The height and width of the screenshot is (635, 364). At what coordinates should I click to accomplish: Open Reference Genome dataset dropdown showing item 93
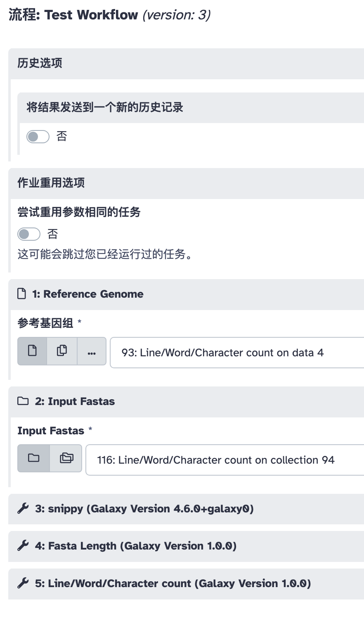(237, 353)
